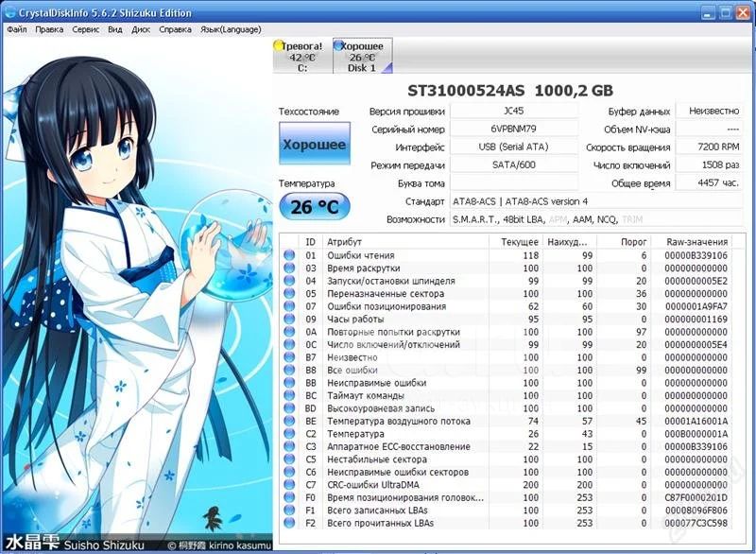Click status orb for C6 Неисправимые ошибки секторов
The width and height of the screenshot is (756, 554).
point(289,472)
